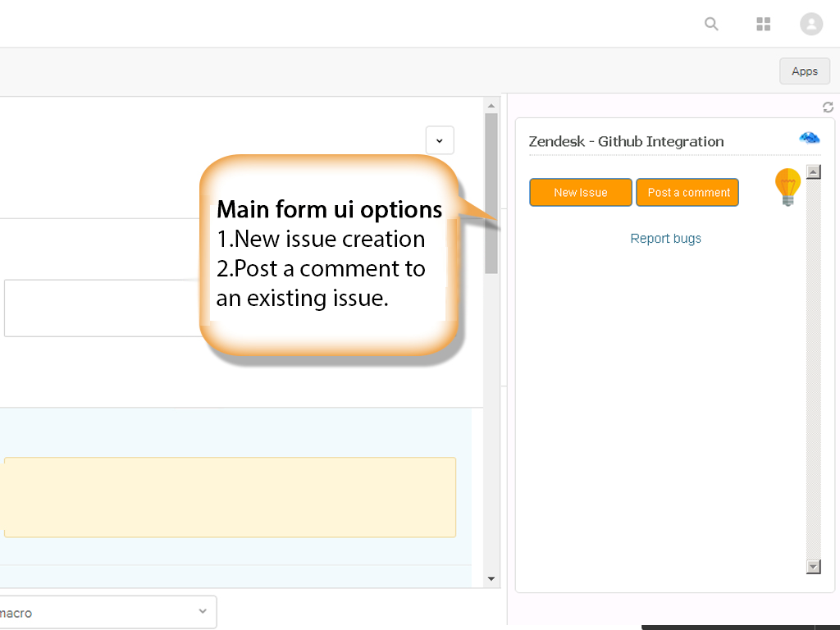Click the lightbulb tip icon
Viewport: 840px width, 630px height.
(787, 186)
